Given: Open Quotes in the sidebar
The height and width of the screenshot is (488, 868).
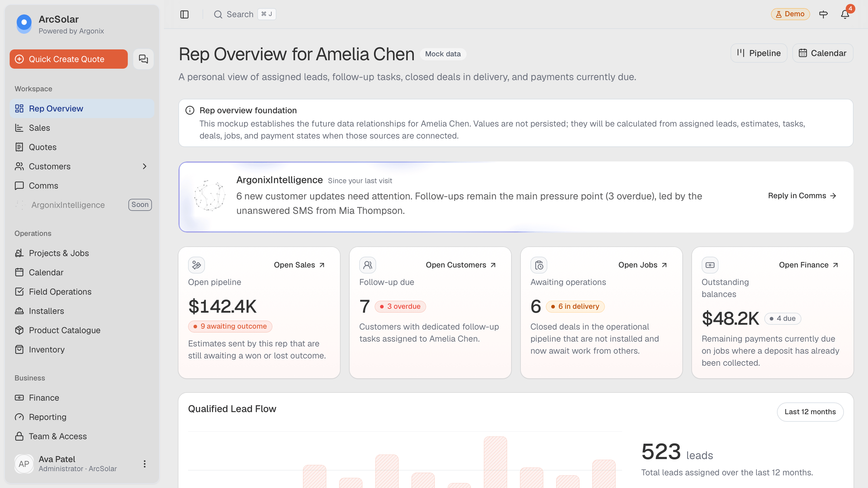Looking at the screenshot, I should 82,147.
